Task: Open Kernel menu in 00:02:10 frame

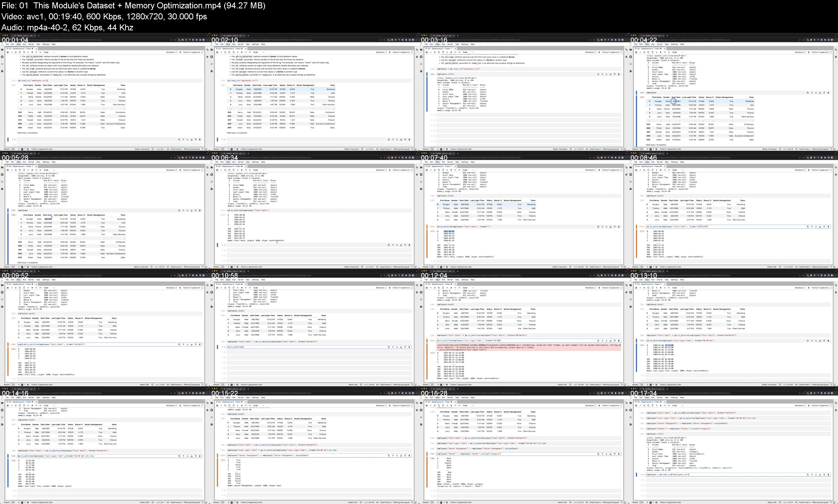Action: (241, 44)
